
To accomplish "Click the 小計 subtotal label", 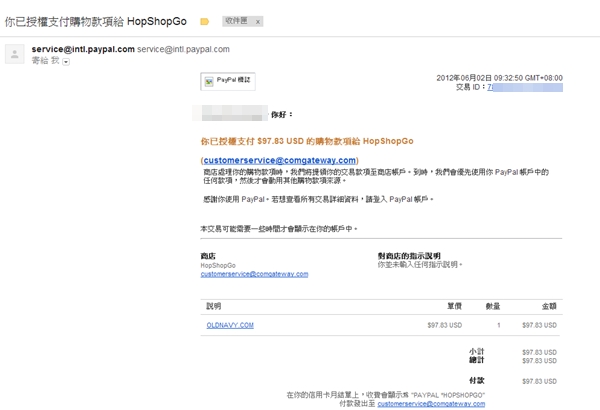I will coord(476,351).
